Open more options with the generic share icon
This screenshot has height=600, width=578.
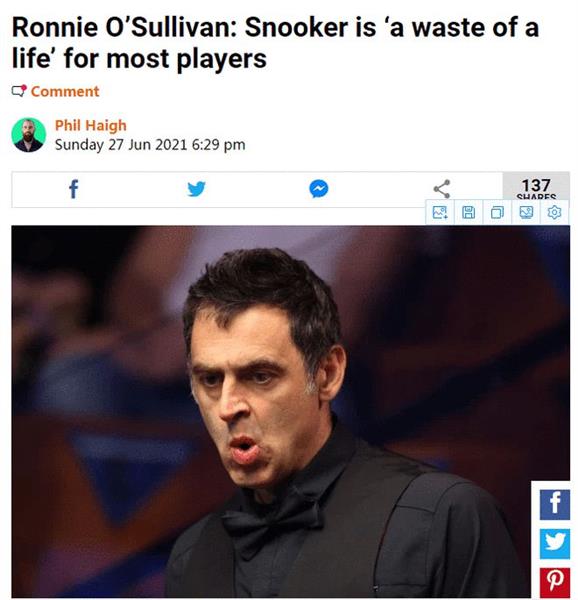442,189
